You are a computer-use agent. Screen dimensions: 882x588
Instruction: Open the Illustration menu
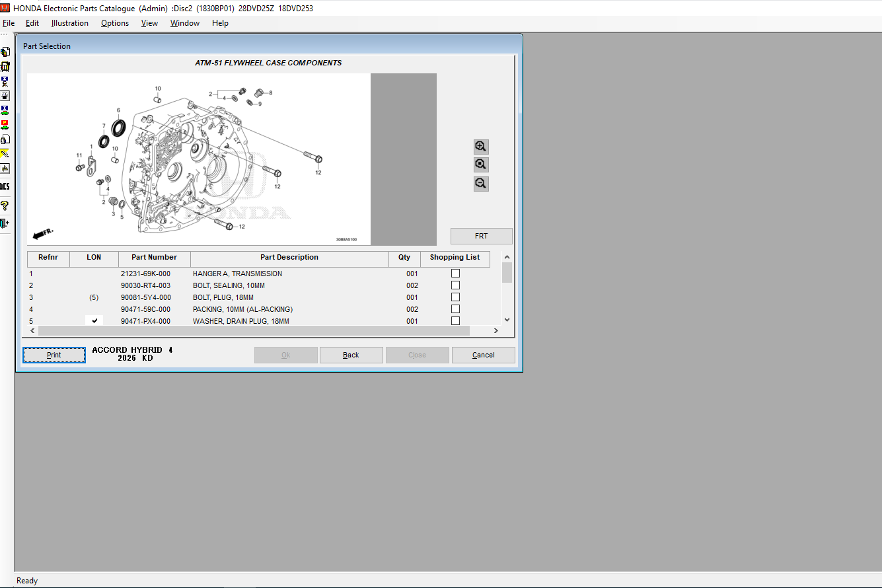pos(70,23)
